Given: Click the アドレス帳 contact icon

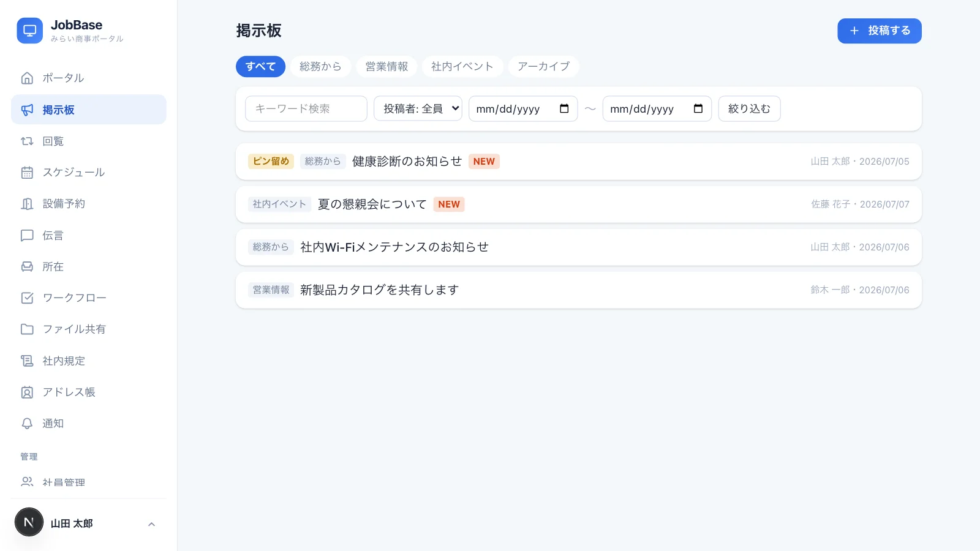Looking at the screenshot, I should coord(27,392).
